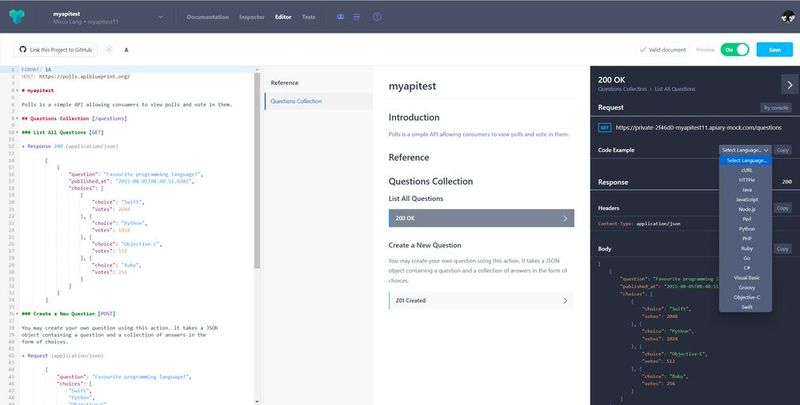Click Link this Project to GitHub

pos(56,49)
